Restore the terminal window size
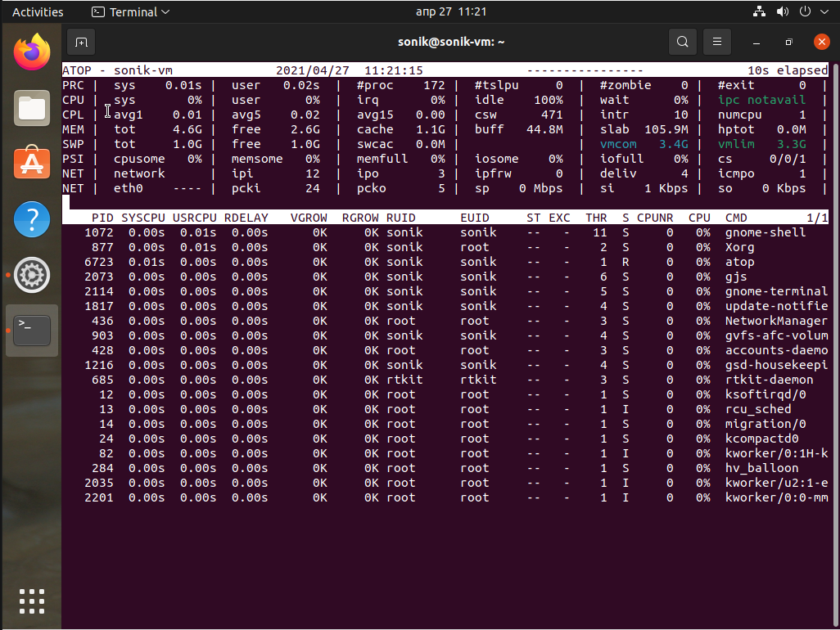Screen dimensions: 840x630 point(788,42)
